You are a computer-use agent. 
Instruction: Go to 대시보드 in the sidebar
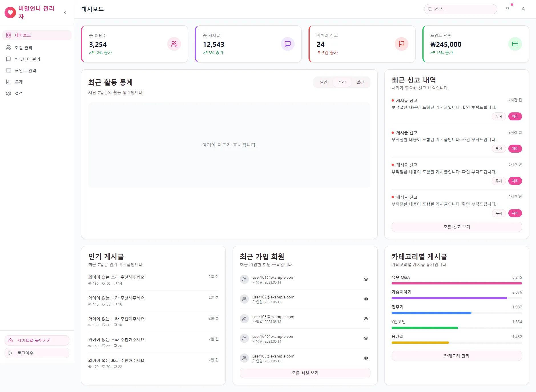tap(37, 35)
